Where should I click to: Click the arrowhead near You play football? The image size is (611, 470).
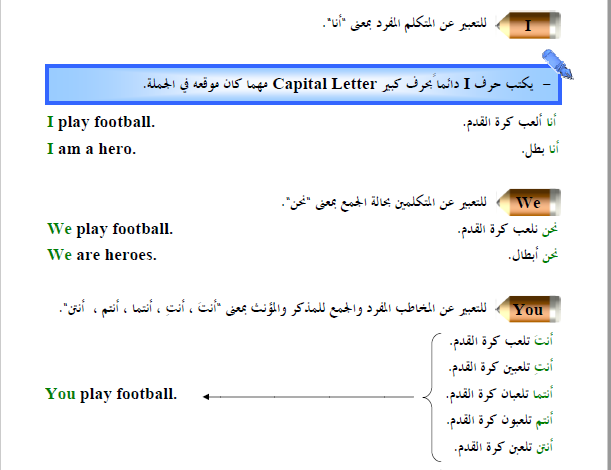[x=206, y=397]
